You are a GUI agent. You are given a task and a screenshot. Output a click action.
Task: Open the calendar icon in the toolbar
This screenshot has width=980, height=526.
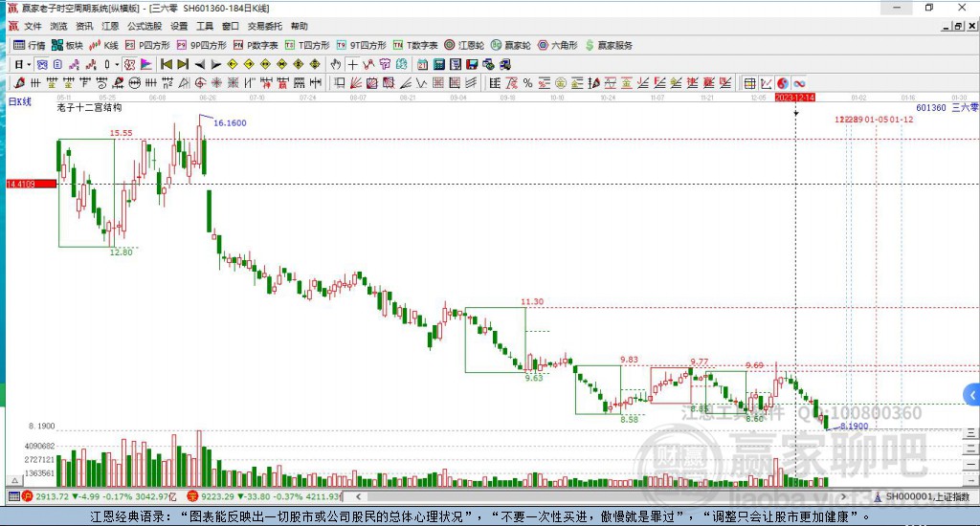pyautogui.click(x=422, y=64)
